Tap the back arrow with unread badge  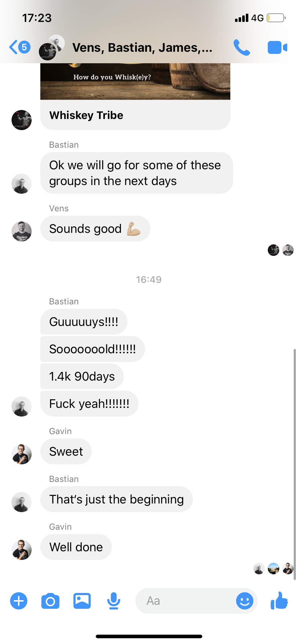(x=20, y=47)
